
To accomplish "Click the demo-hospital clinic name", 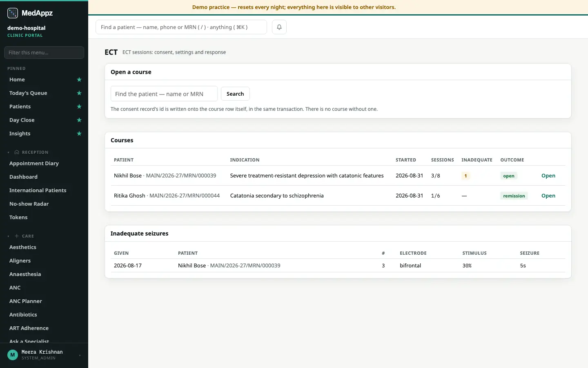I will tap(27, 28).
